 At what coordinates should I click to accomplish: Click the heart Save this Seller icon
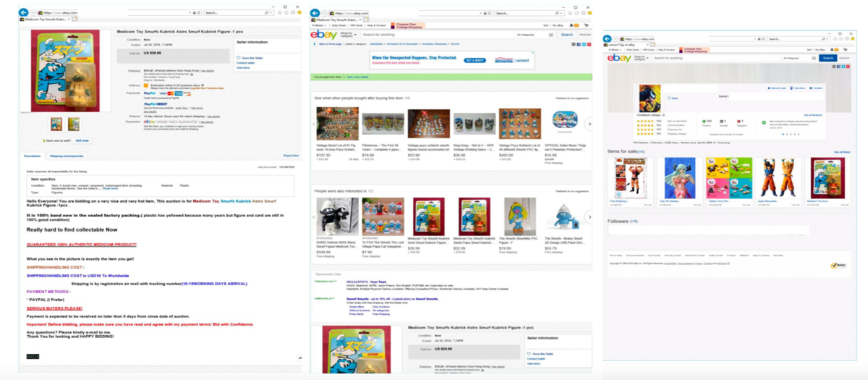tap(238, 58)
